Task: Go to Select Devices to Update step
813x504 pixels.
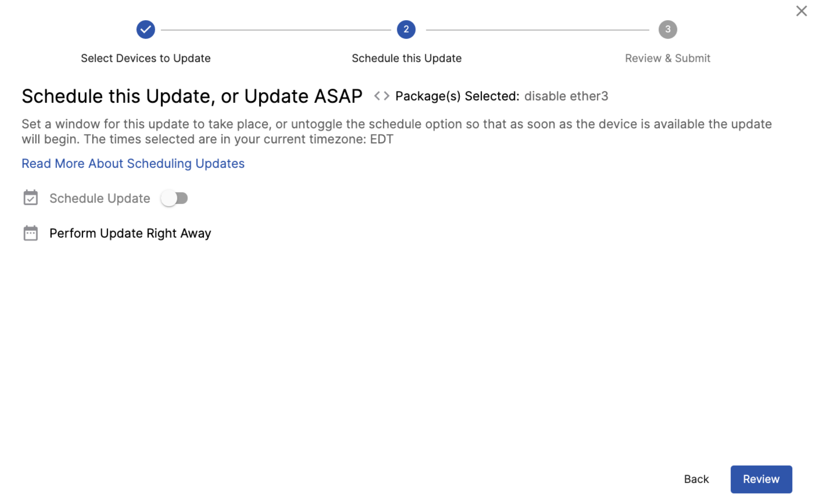Action: (x=146, y=58)
